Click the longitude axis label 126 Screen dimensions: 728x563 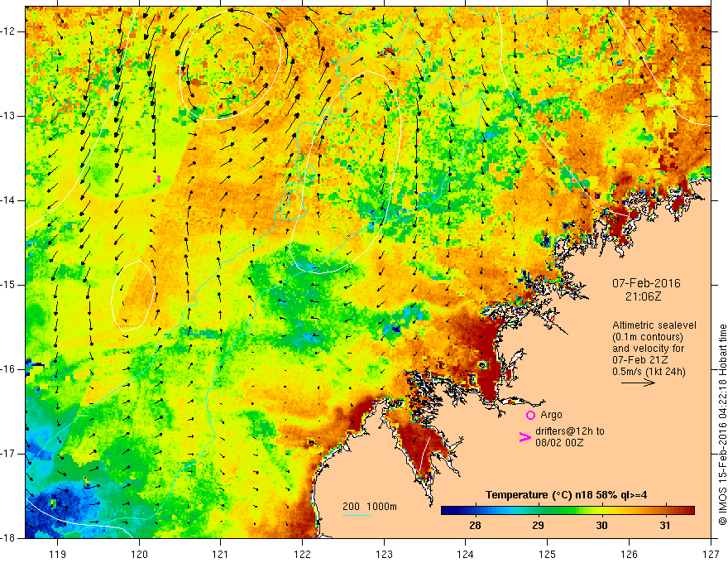(x=629, y=554)
